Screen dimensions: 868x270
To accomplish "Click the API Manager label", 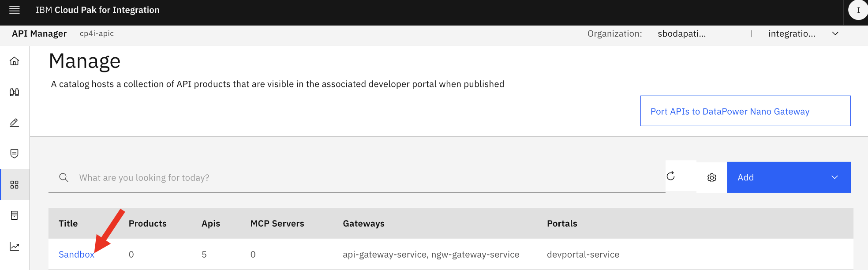I will coord(39,34).
